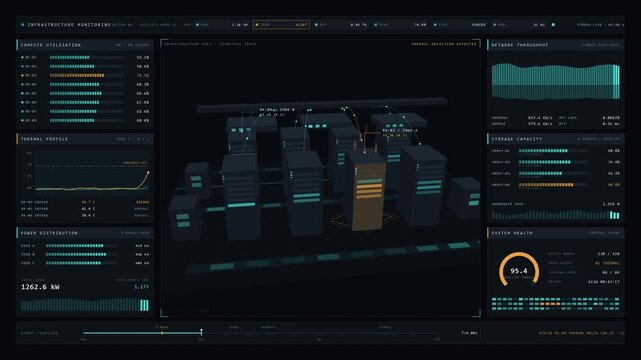Screen dimensions: 641x360
Task: Click the 1.355 M aggregate IOPS value
Action: click(611, 204)
